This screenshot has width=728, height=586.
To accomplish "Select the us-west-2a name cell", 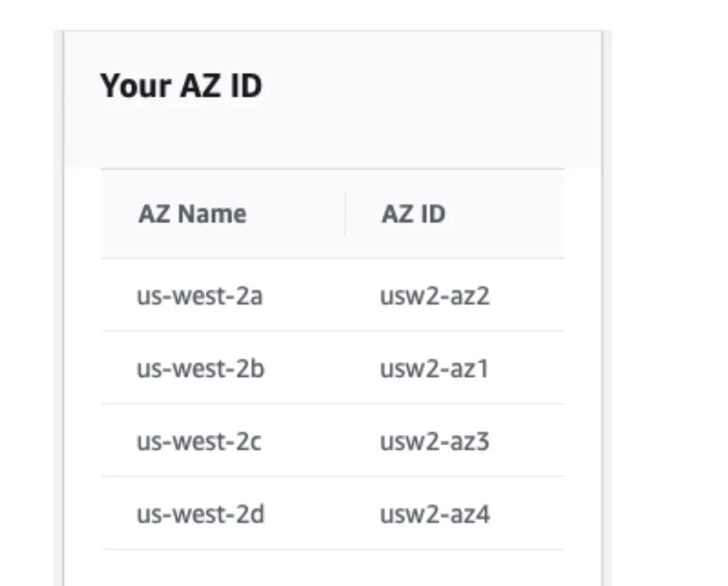I will pyautogui.click(x=200, y=296).
